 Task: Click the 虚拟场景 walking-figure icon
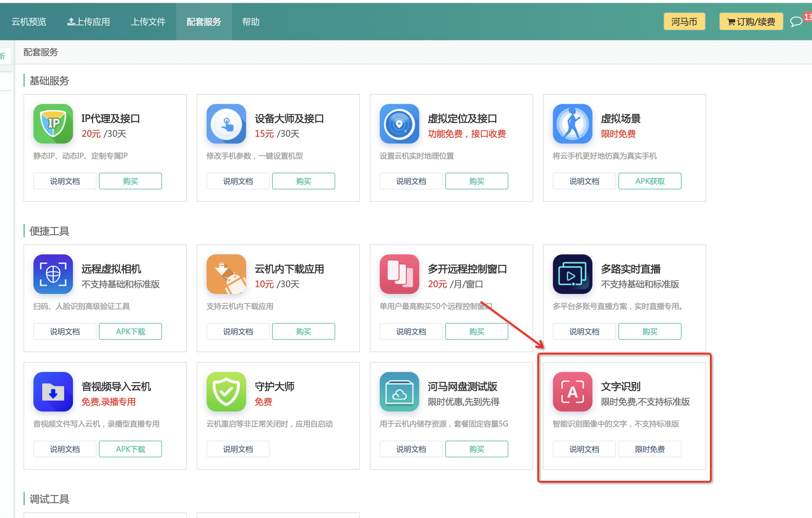572,124
